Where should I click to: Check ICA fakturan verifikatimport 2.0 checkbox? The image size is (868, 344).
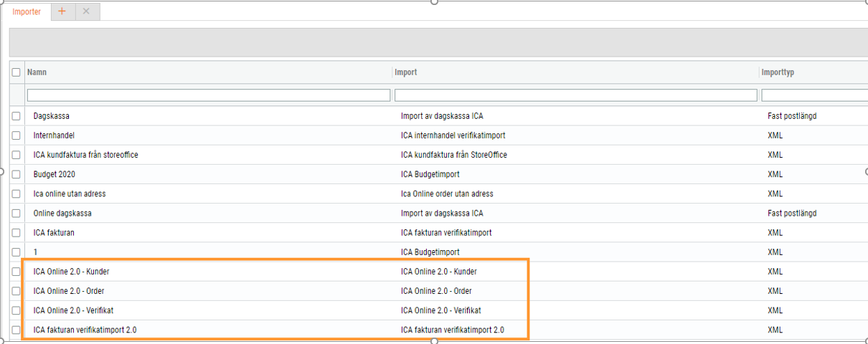click(x=16, y=330)
